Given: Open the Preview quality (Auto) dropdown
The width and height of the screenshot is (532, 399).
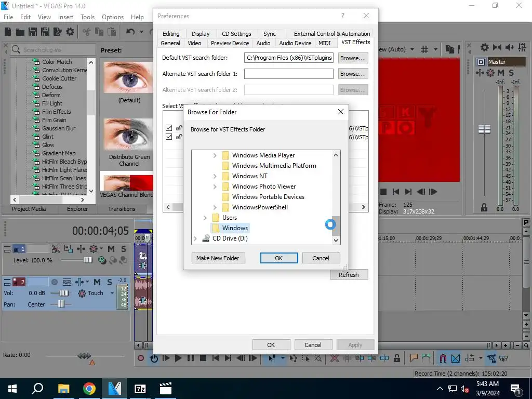Looking at the screenshot, I should coord(412,49).
